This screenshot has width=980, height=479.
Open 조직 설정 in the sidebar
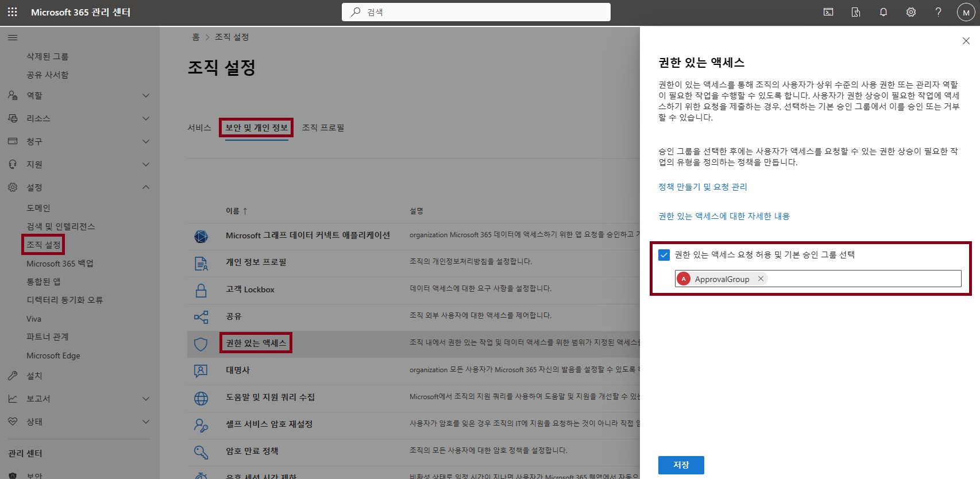(44, 245)
